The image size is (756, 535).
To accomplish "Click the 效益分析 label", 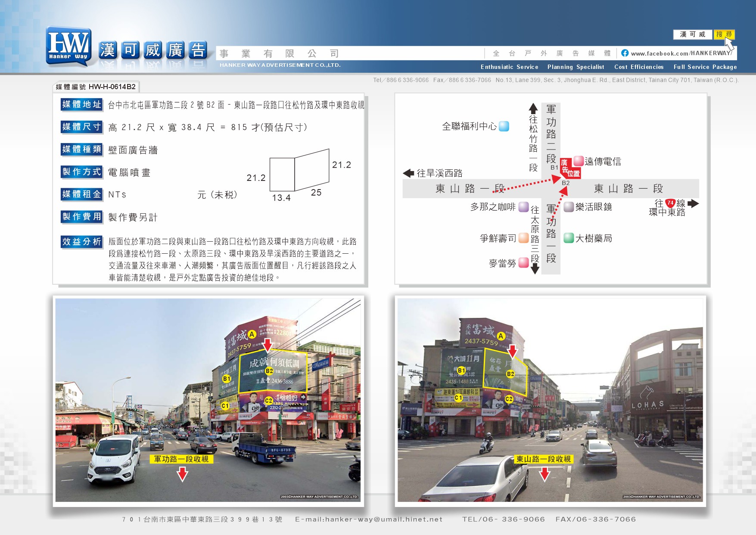I will 81,241.
